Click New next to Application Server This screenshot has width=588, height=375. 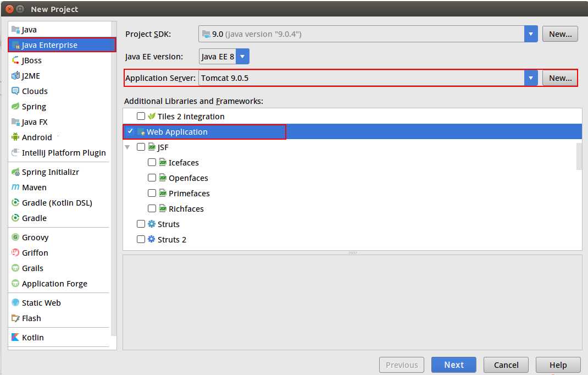[x=560, y=78]
